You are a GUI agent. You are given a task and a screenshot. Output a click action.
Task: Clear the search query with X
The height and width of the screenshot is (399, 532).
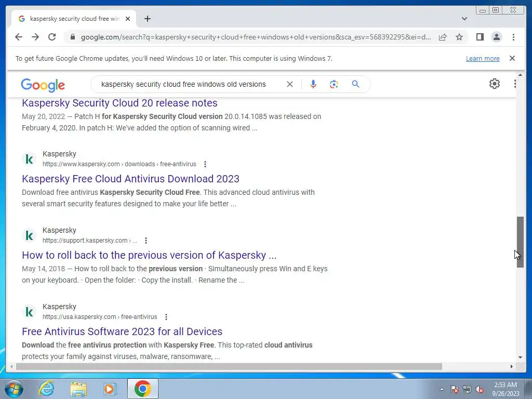[290, 84]
